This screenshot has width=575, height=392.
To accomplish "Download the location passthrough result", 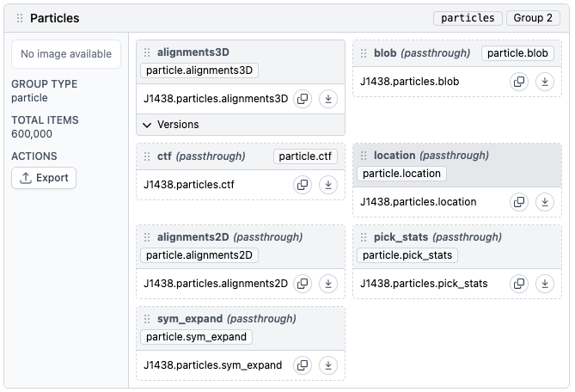I will [545, 202].
